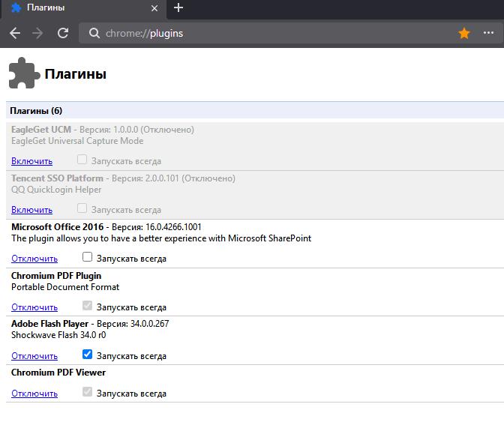Click the large gray puzzle piece icon
Image resolution: width=504 pixels, height=434 pixels.
point(24,73)
